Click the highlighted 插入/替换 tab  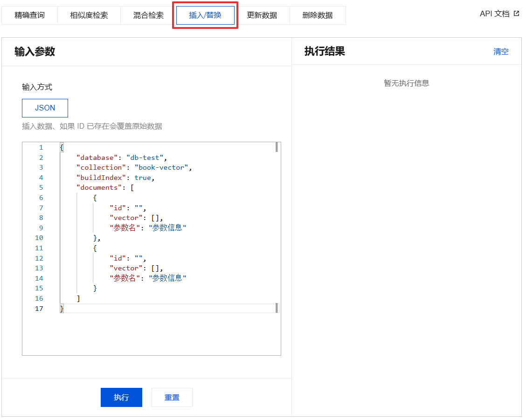click(x=205, y=15)
